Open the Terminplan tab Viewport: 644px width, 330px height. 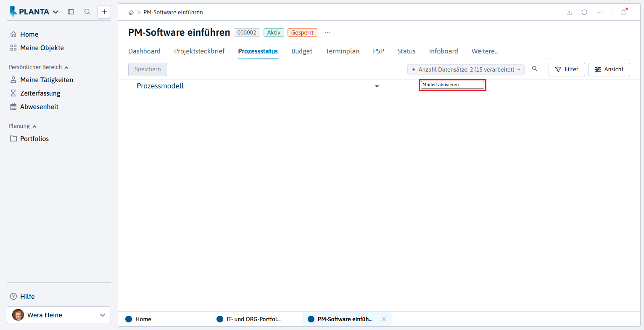(x=343, y=51)
